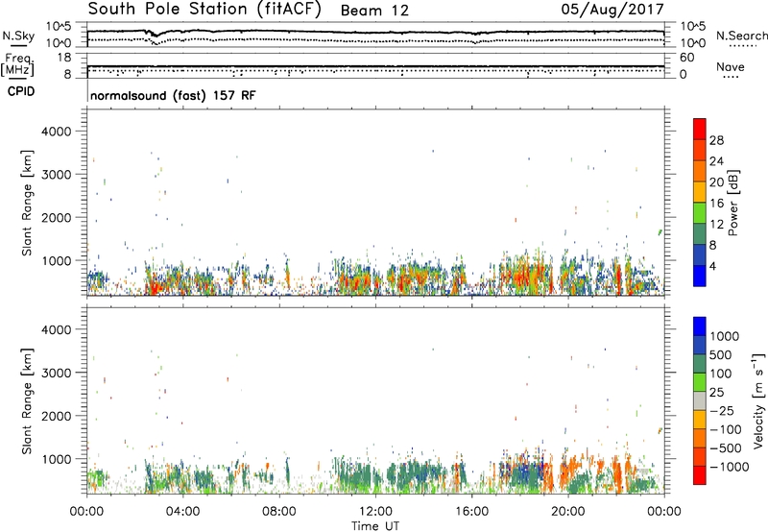Pick the gray segment of Velocity colorbar

pos(700,401)
